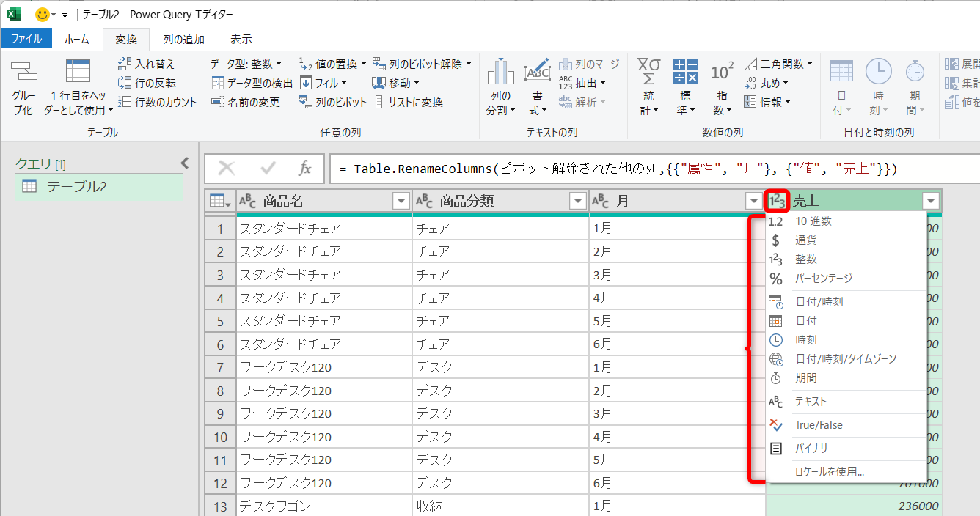This screenshot has width=980, height=516.
Task: Select True/False data type
Action: [846, 424]
